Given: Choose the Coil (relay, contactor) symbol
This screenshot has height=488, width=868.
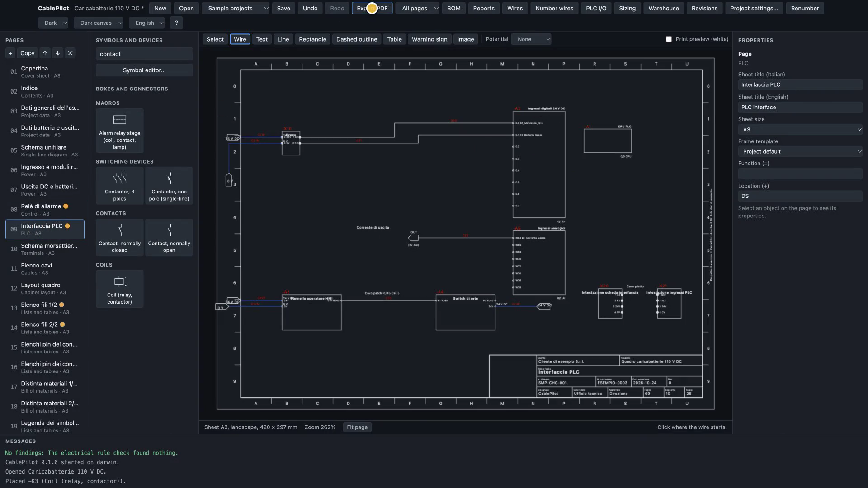Looking at the screenshot, I should pos(120,289).
